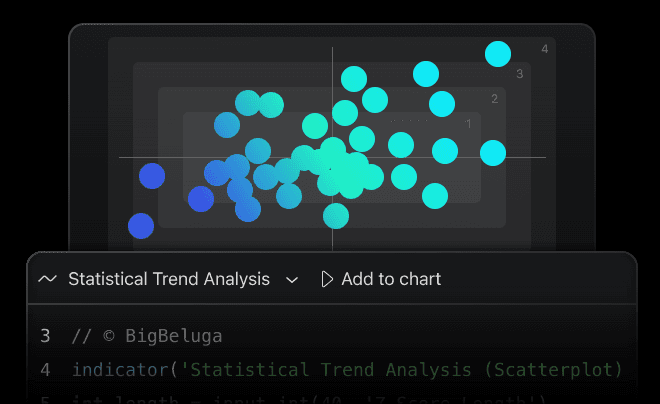
Task: Select the lowest teal dot on vertical axis
Action: point(336,215)
